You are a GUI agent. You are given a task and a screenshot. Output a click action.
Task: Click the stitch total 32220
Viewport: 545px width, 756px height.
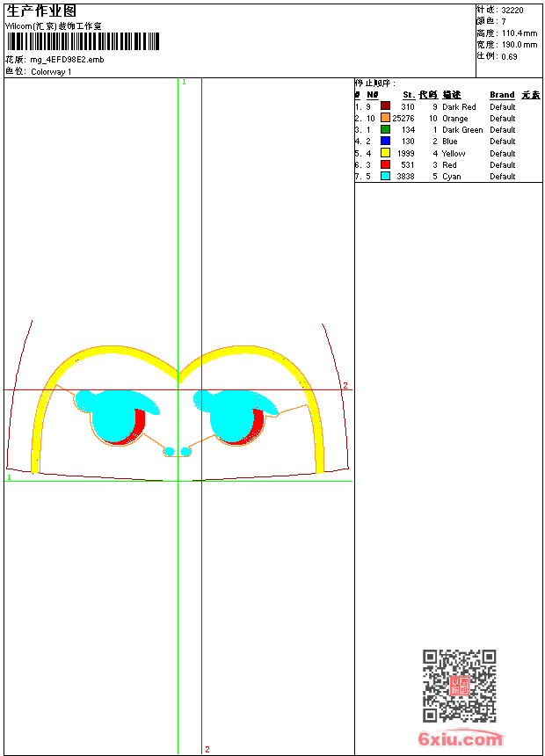[512, 11]
